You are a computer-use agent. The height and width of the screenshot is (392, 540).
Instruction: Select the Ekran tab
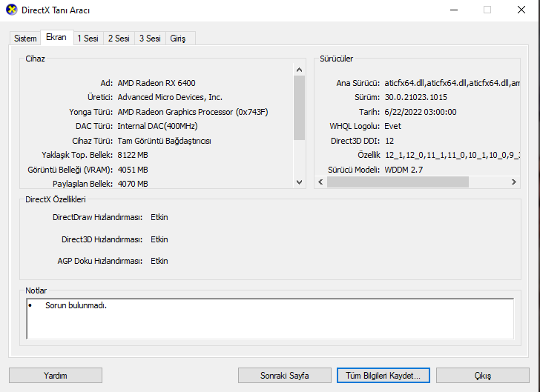[x=56, y=37]
